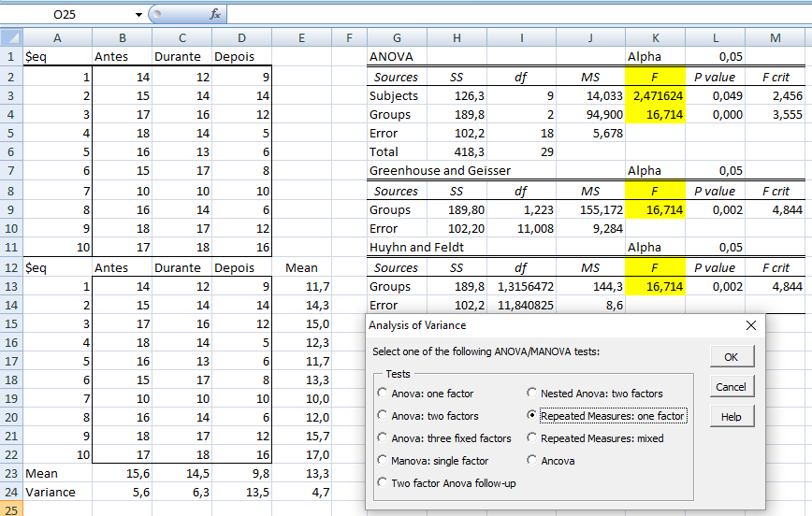
Task: Click the MS value 5,678
Action: tap(591, 133)
